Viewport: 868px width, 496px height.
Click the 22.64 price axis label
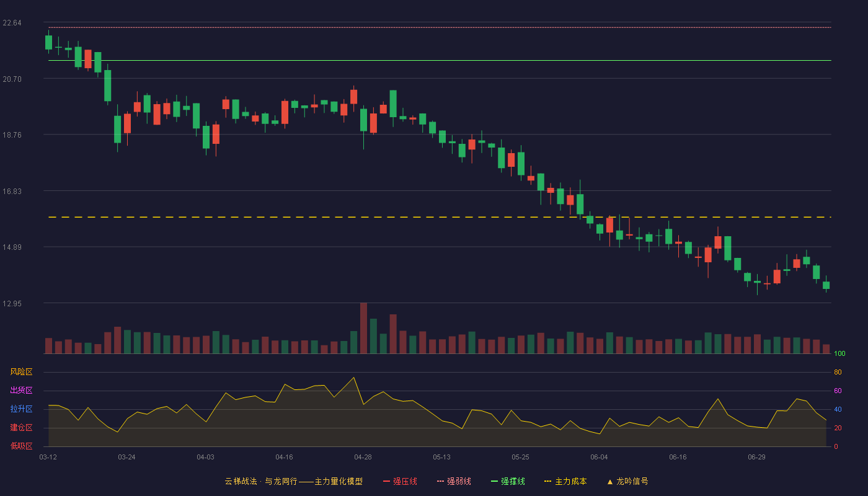[12, 23]
